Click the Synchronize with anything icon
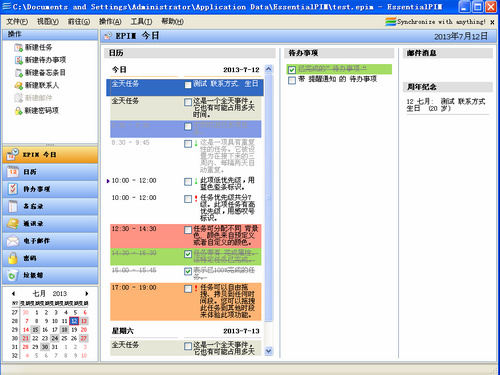 (x=390, y=22)
